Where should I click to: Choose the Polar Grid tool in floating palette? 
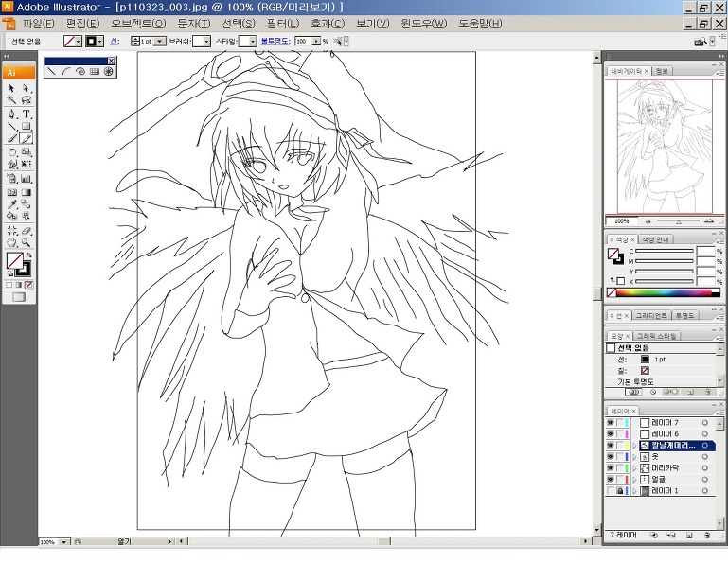point(108,72)
